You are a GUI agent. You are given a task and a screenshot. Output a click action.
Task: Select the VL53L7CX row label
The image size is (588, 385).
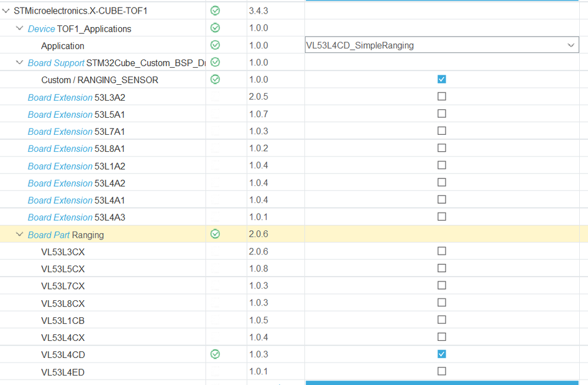63,286
